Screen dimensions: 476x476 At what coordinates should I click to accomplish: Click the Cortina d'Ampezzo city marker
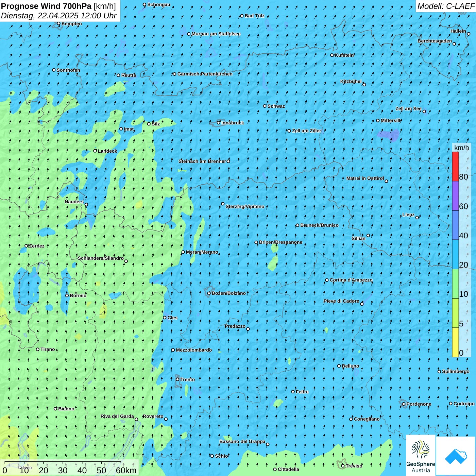tap(327, 280)
